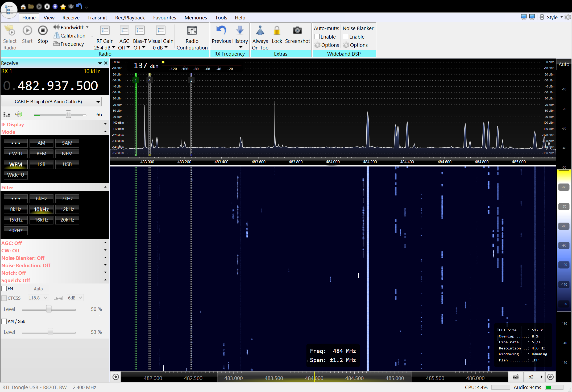Open the Rec/Playback ribbon tab
572x392 pixels.
coord(130,18)
